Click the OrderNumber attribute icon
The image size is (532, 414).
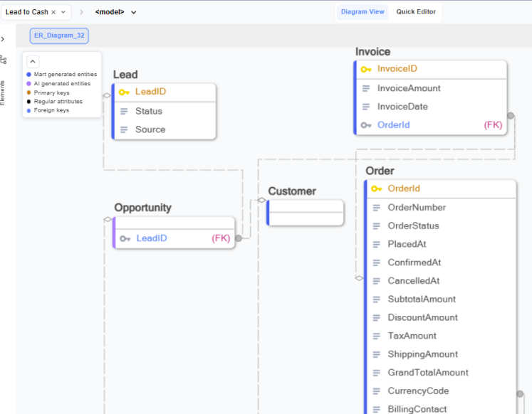click(x=376, y=208)
